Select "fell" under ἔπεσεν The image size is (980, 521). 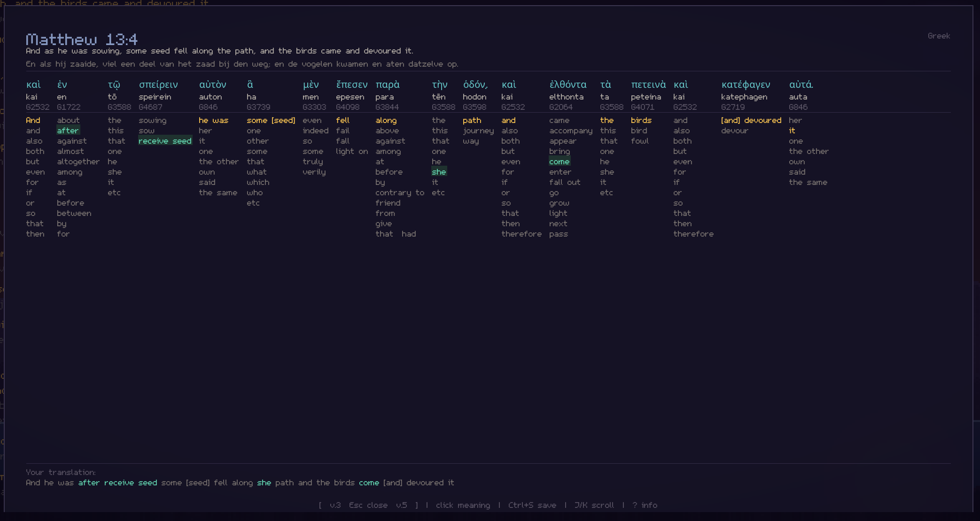point(343,120)
